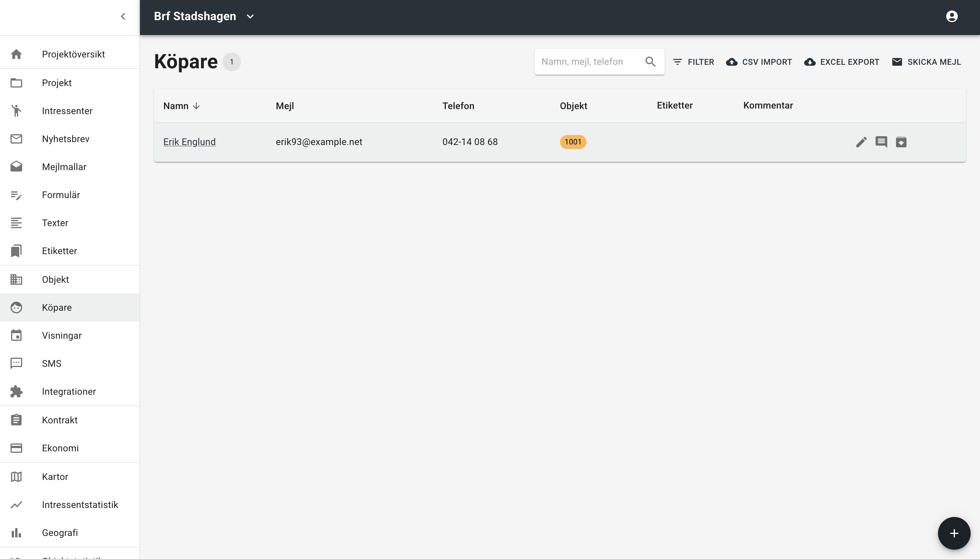Click the Köpare face icon
980x559 pixels.
(16, 307)
